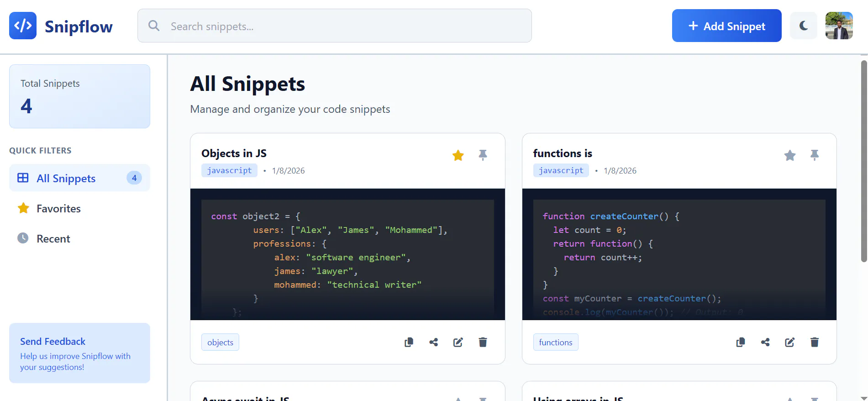This screenshot has width=868, height=401.
Task: Click the Snipflow brand name
Action: pyautogui.click(x=79, y=26)
